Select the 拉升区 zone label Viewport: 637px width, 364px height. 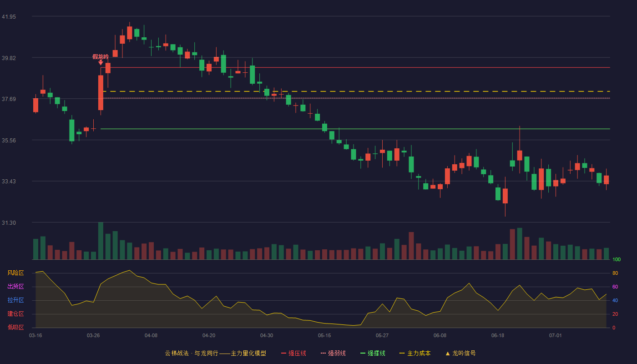(15, 300)
